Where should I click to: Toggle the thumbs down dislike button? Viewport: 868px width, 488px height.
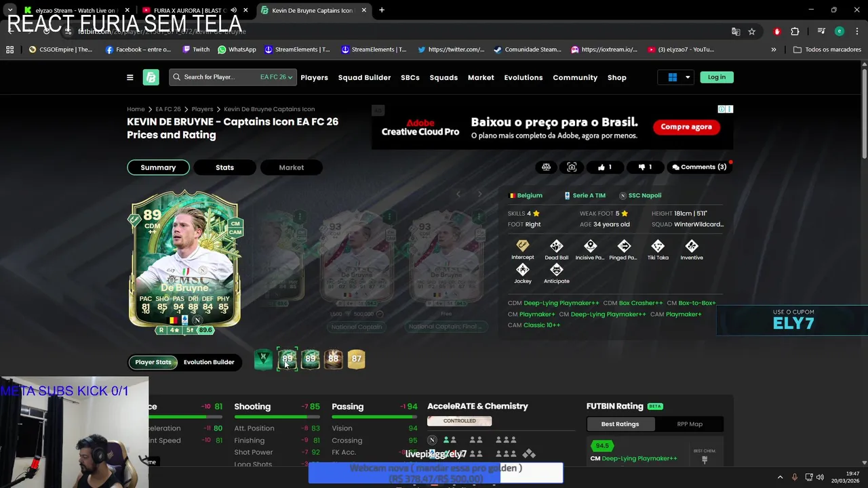point(645,167)
